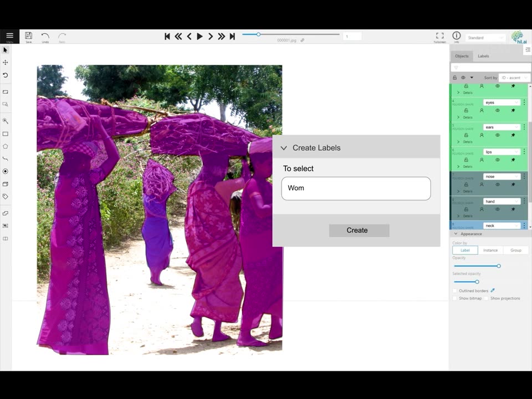Undo the last action

point(45,35)
